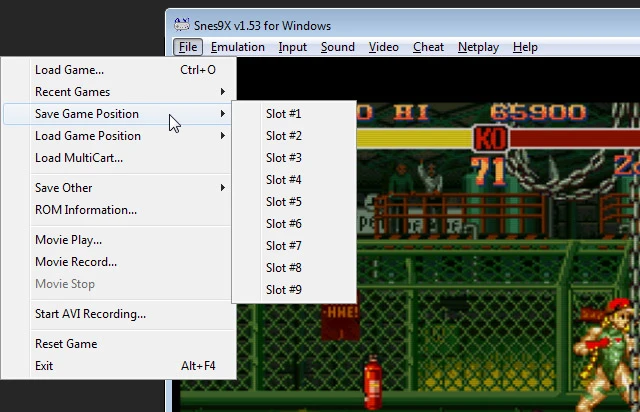Viewport: 640px width, 412px height.
Task: Open ROM Information... dialog
Action: pos(118,210)
